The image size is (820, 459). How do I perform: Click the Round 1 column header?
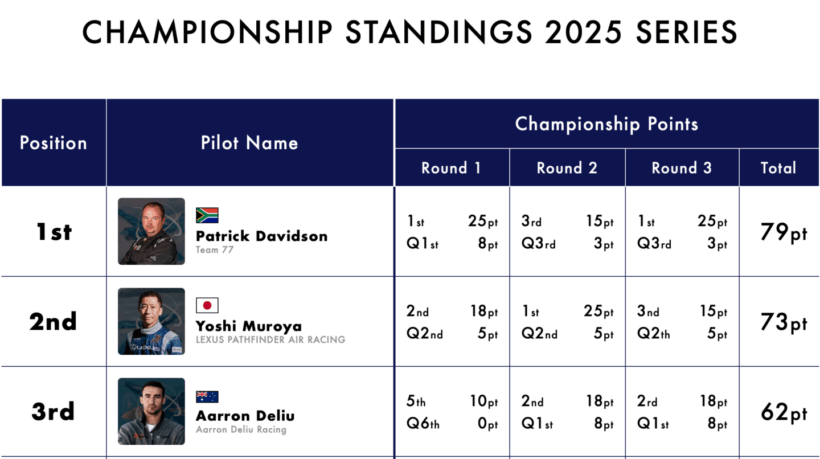(451, 168)
